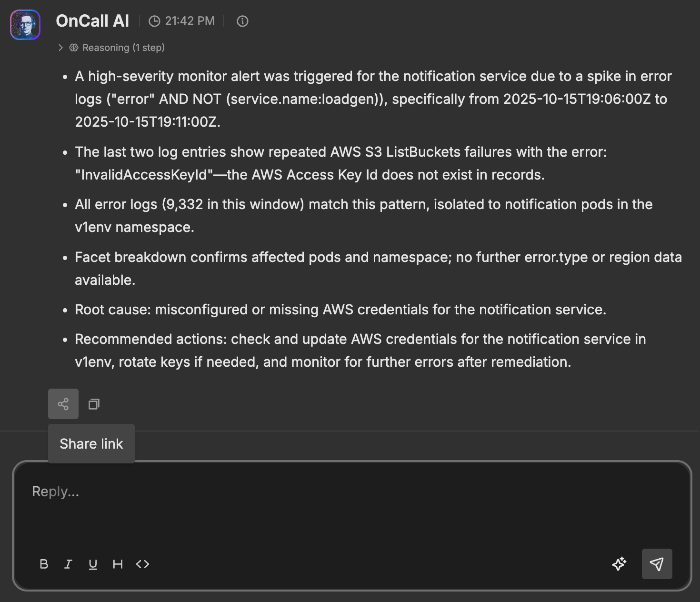Viewport: 700px width, 602px height.
Task: Open the info icon beside the timestamp
Action: pyautogui.click(x=242, y=20)
